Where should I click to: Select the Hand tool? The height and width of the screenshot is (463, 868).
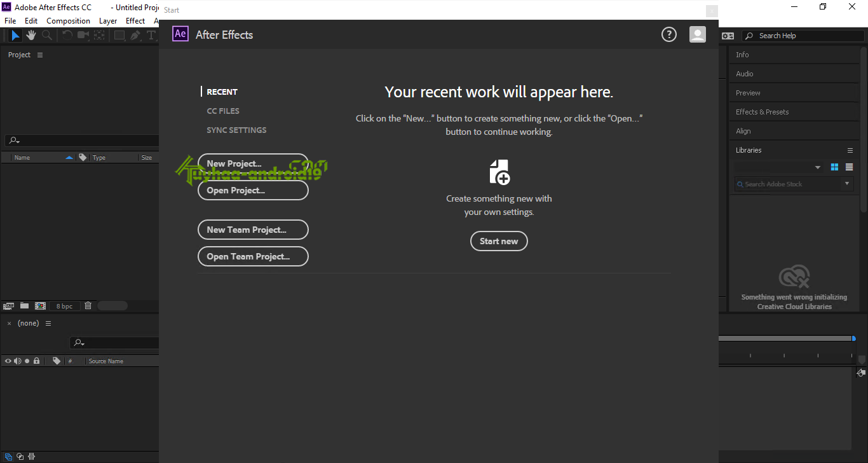[x=31, y=36]
